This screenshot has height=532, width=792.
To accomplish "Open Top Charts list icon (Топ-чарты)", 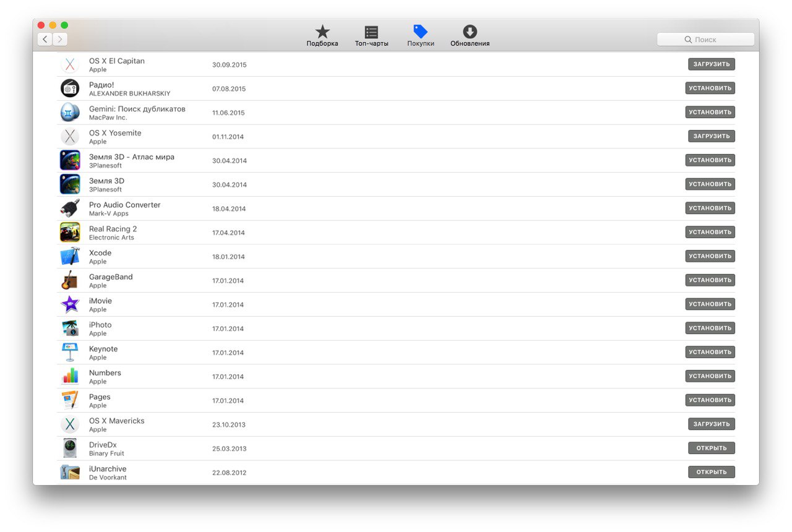I will (x=371, y=32).
